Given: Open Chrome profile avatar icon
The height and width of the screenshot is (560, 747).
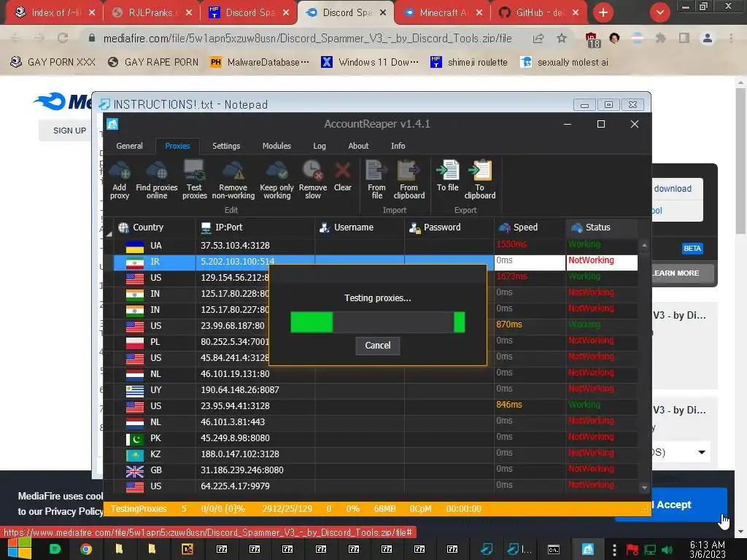Looking at the screenshot, I should [x=708, y=39].
